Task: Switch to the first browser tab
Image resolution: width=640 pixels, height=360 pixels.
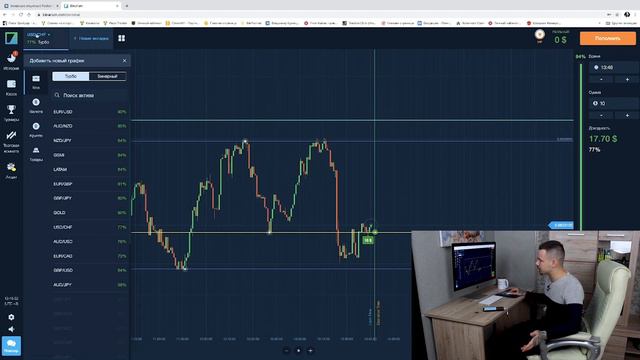Action: 31,6
